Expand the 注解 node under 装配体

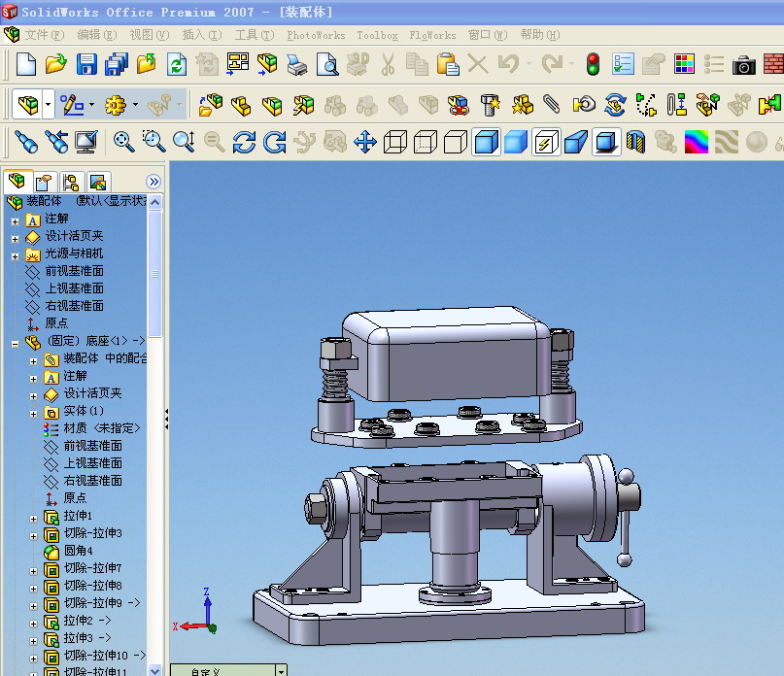click(x=15, y=221)
